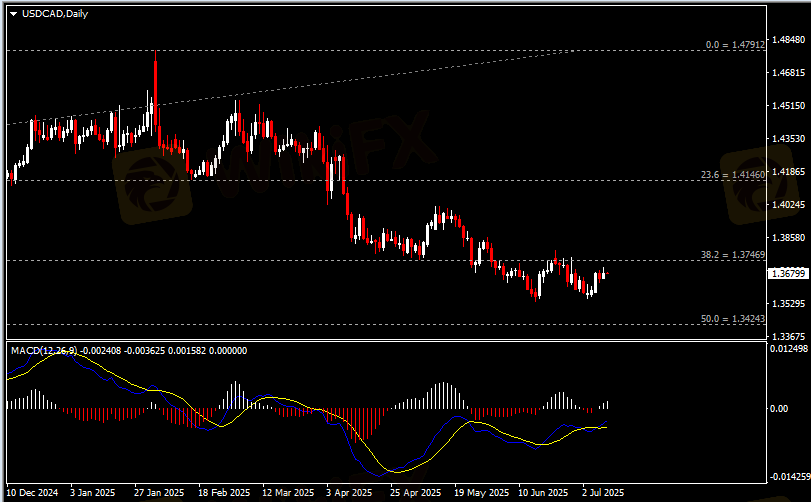Image resolution: width=811 pixels, height=502 pixels.
Task: Click the 1.43530 price scale value
Action: pyautogui.click(x=788, y=139)
